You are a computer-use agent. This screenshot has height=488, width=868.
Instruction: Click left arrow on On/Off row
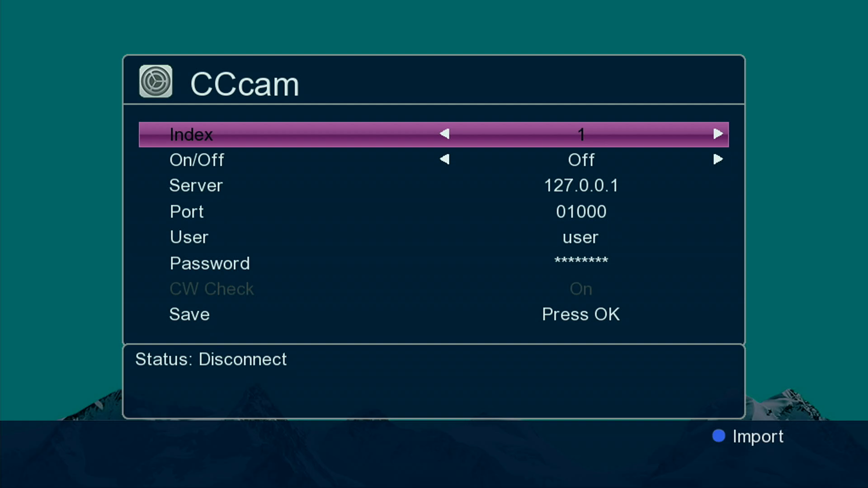(444, 160)
